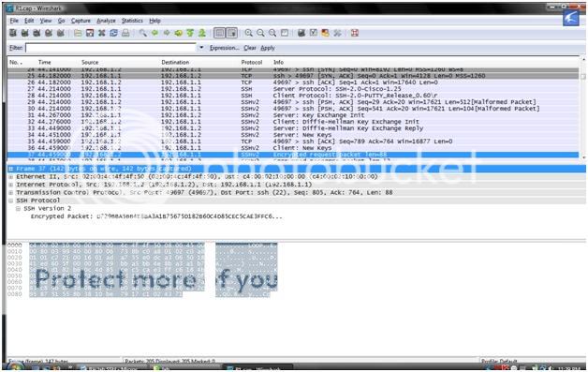
Task: Open the capture interfaces list icon
Action: [13, 33]
